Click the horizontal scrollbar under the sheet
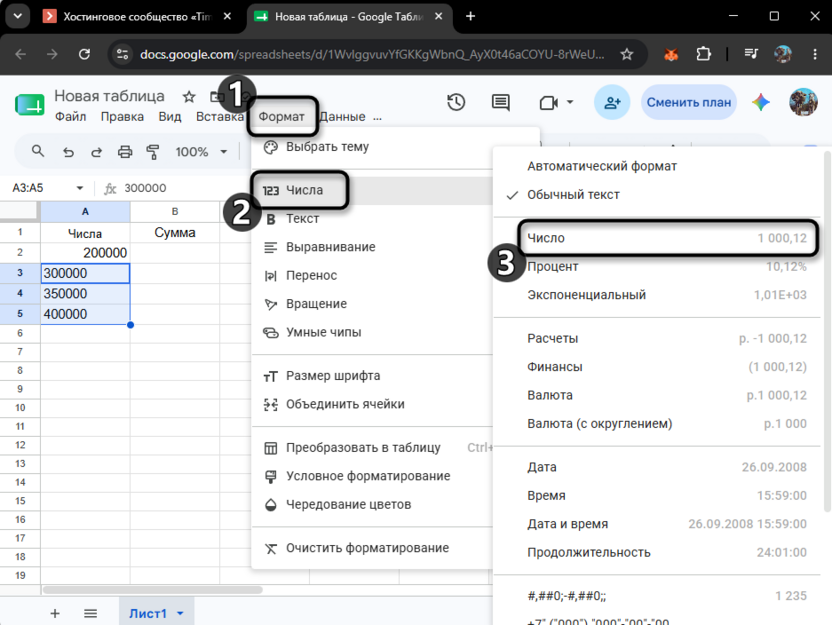This screenshot has height=625, width=832. coord(152,590)
